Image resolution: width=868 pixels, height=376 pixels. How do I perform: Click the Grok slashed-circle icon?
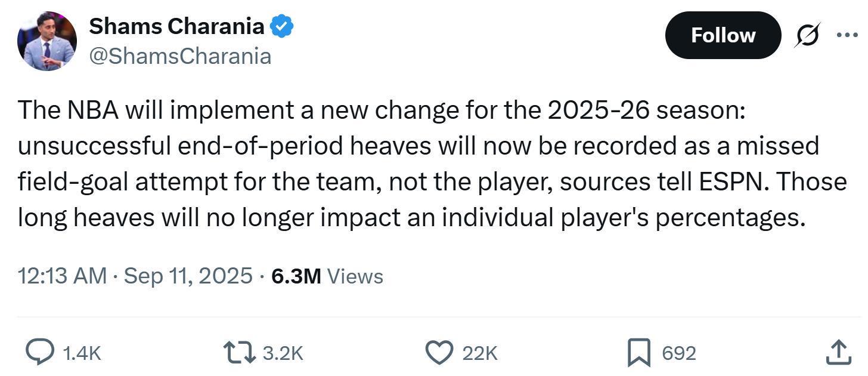[x=808, y=35]
